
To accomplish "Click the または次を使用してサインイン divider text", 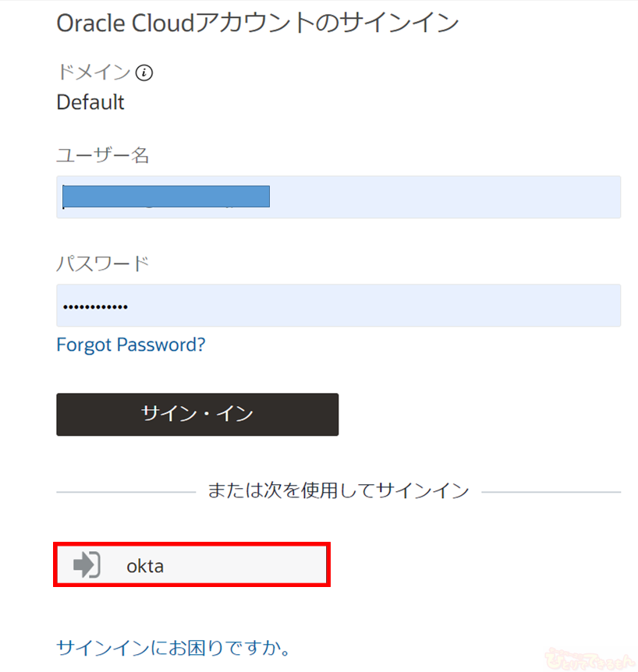I will [x=338, y=490].
